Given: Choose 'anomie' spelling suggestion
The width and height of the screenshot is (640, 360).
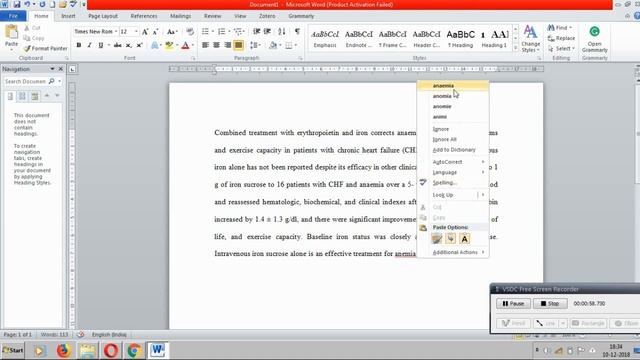Looking at the screenshot, I should (x=453, y=106).
